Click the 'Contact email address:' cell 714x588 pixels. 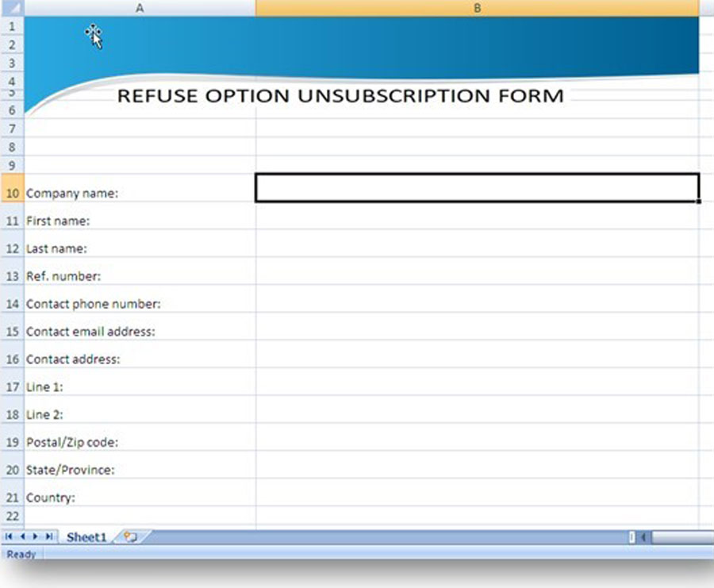point(140,327)
